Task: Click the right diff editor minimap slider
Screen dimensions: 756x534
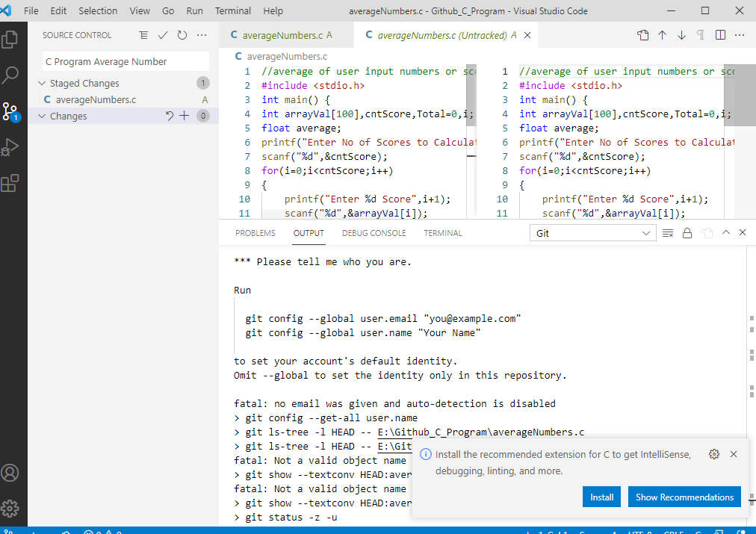Action: click(x=740, y=96)
